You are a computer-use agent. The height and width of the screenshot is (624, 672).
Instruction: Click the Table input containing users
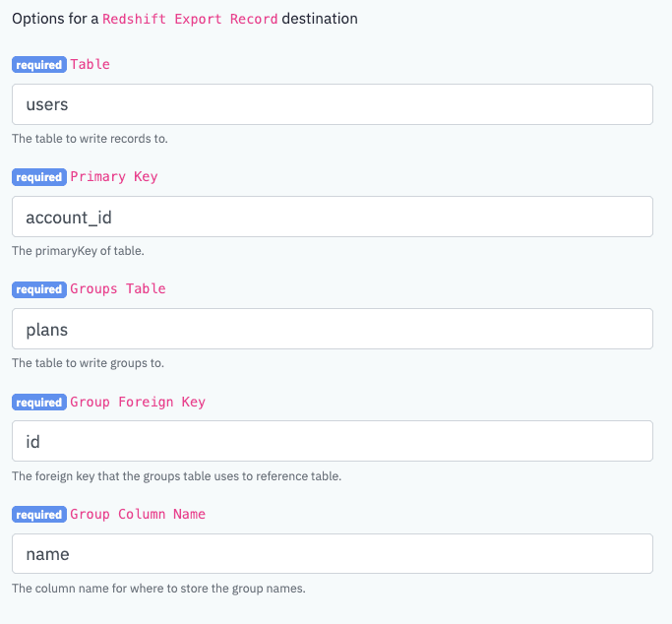click(x=333, y=104)
